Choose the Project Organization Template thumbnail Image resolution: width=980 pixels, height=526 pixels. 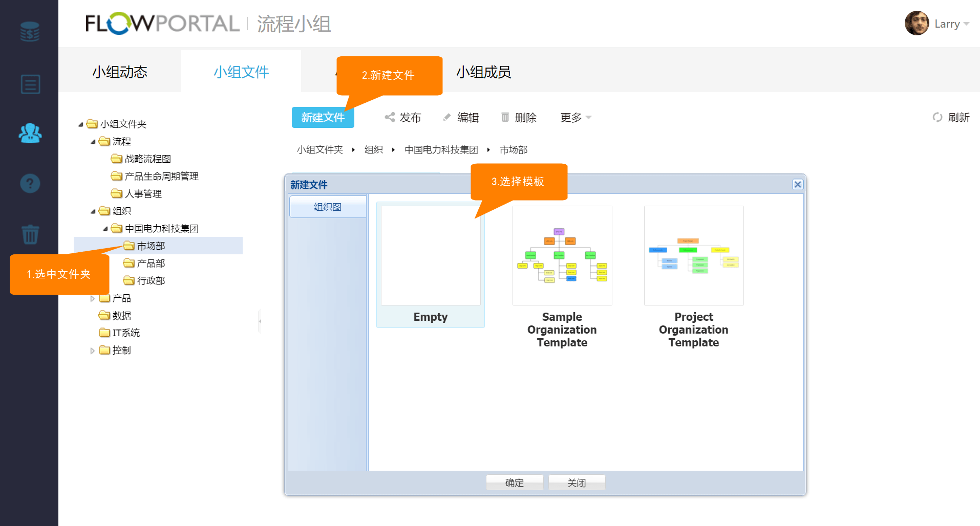693,256
